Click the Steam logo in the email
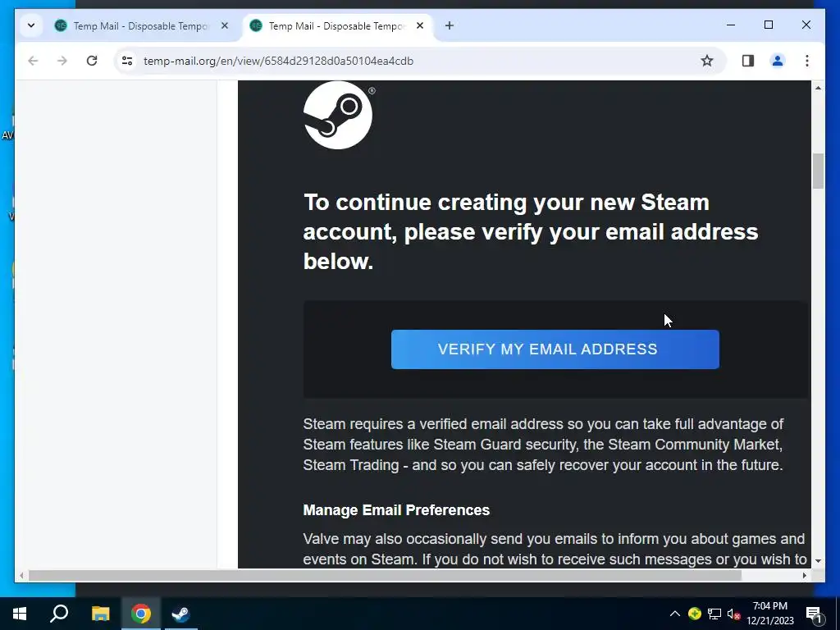This screenshot has height=630, width=840. [337, 115]
